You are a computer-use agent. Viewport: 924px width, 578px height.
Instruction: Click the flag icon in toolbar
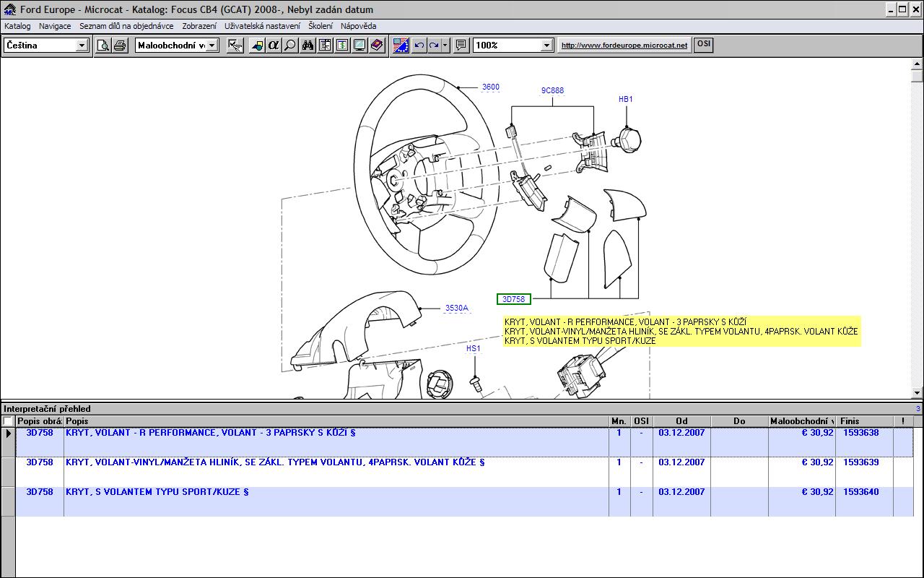point(401,46)
